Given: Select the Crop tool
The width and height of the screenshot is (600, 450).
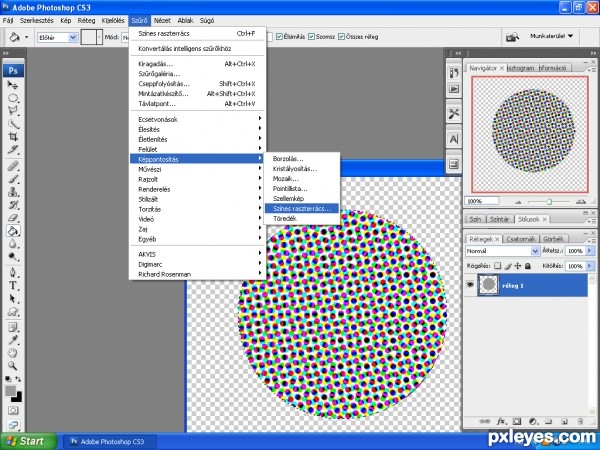Looking at the screenshot, I should click(13, 137).
